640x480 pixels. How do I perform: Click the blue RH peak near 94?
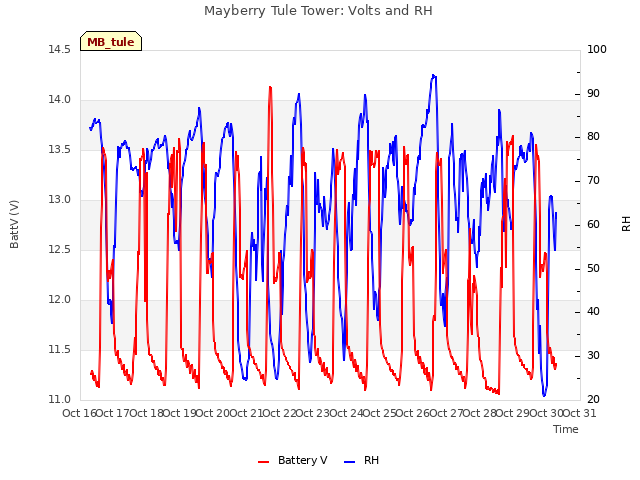tap(434, 76)
